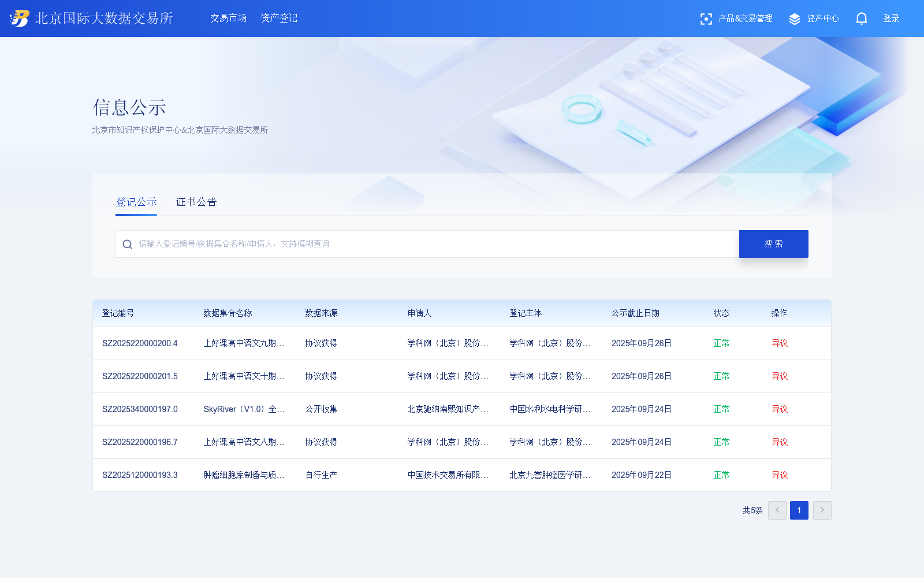Focus the registration number search field

pyautogui.click(x=427, y=244)
